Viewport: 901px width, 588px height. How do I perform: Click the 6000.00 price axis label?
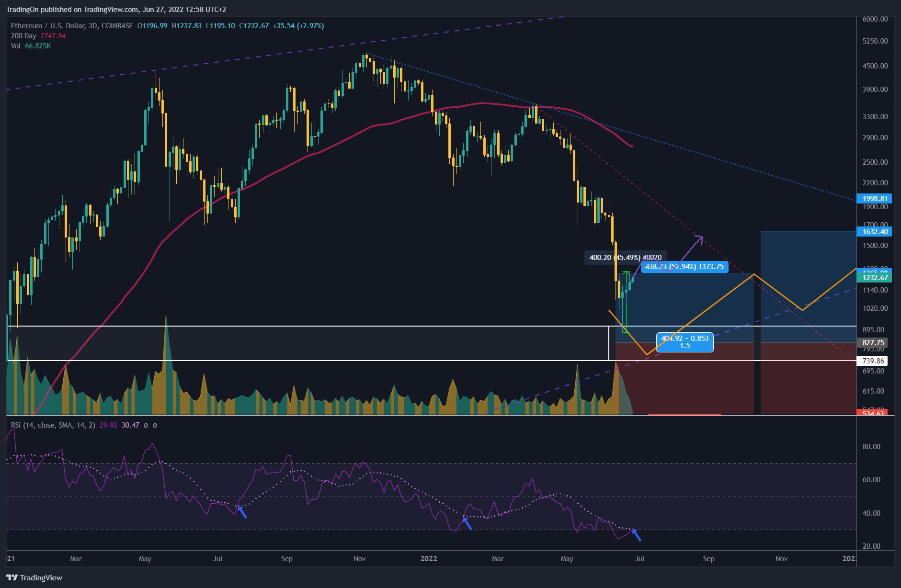875,19
